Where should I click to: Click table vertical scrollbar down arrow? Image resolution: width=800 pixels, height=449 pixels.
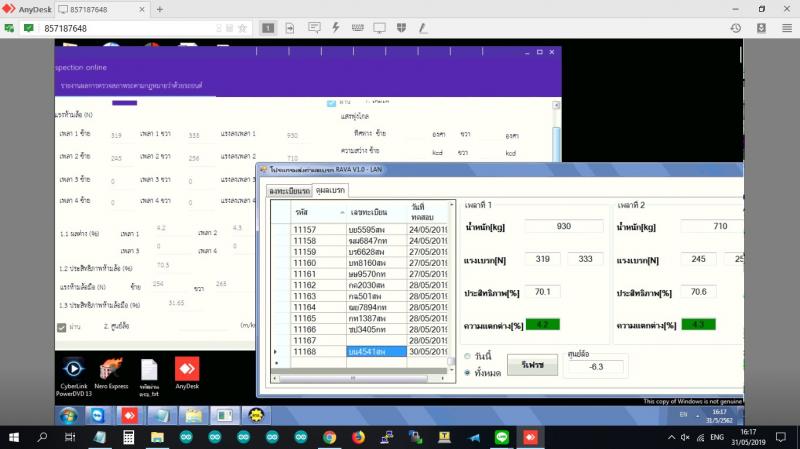tap(452, 370)
